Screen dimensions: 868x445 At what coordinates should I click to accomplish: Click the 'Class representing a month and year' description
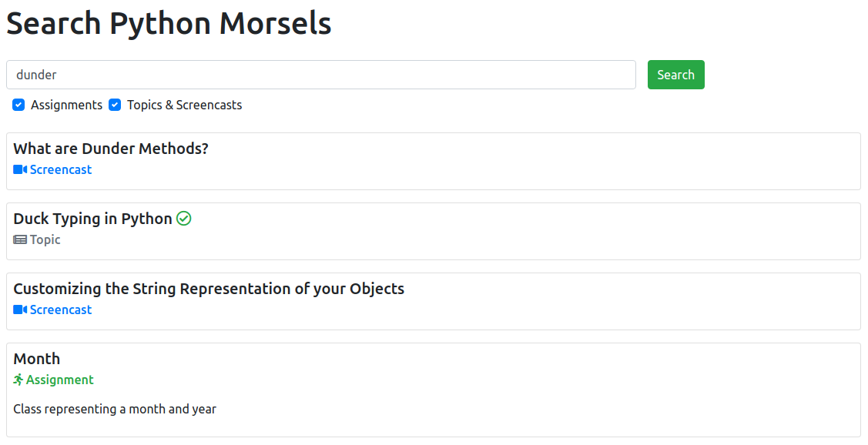[x=115, y=410]
